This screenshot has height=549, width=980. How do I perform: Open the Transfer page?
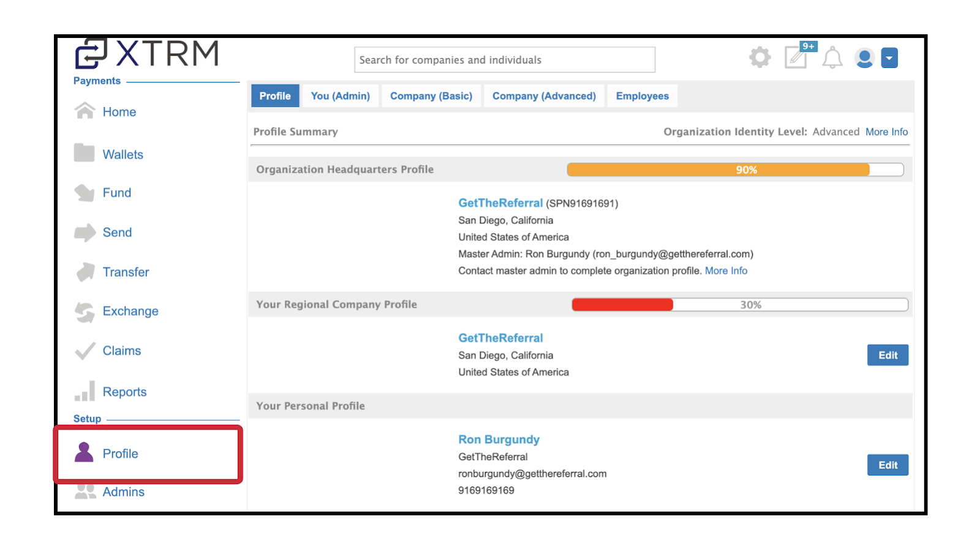126,272
